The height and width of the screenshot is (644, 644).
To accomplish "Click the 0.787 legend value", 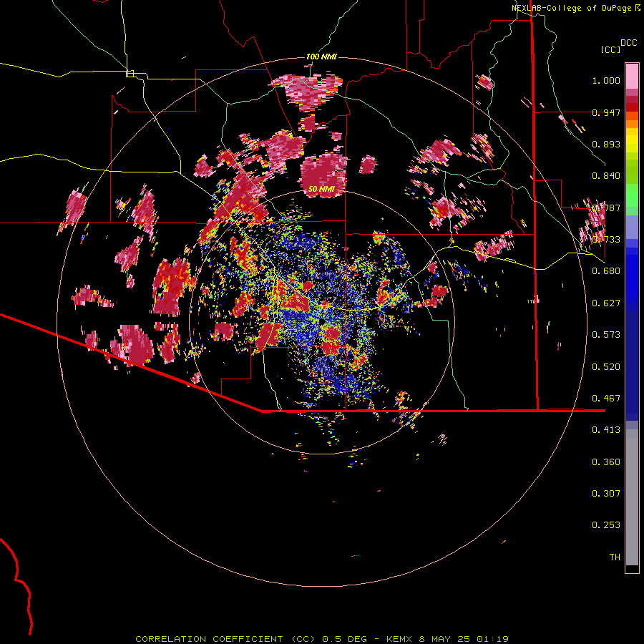I will pos(606,208).
